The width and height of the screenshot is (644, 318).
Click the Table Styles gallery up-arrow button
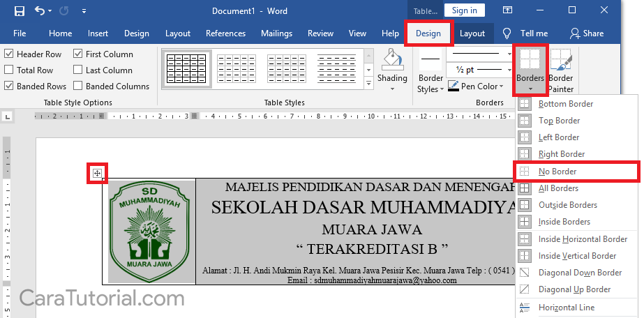(369, 55)
